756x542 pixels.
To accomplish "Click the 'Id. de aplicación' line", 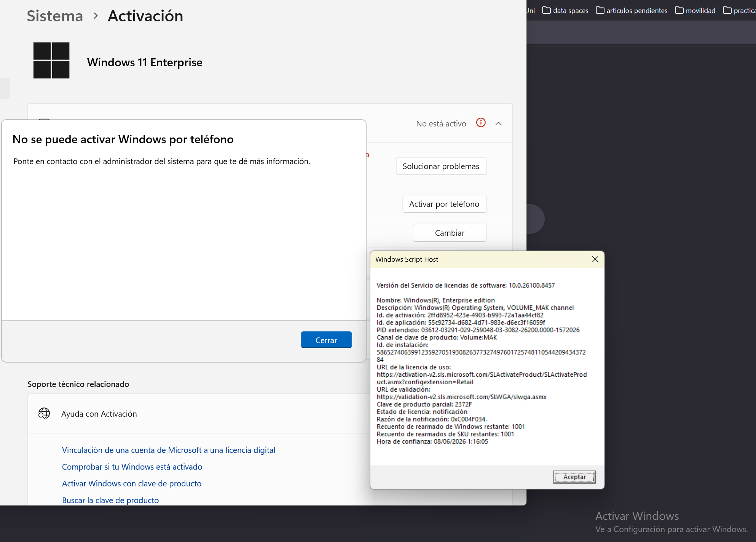I will click(x=461, y=323).
